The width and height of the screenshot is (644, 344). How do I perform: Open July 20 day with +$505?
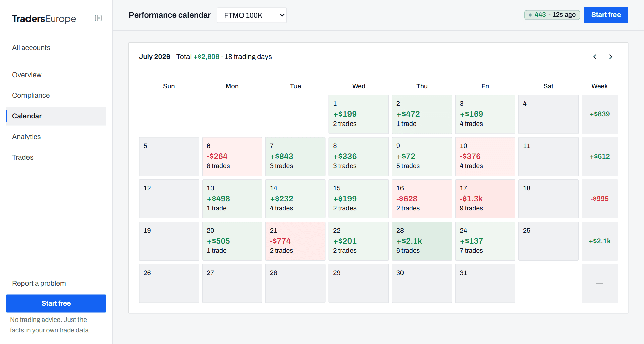pyautogui.click(x=232, y=241)
